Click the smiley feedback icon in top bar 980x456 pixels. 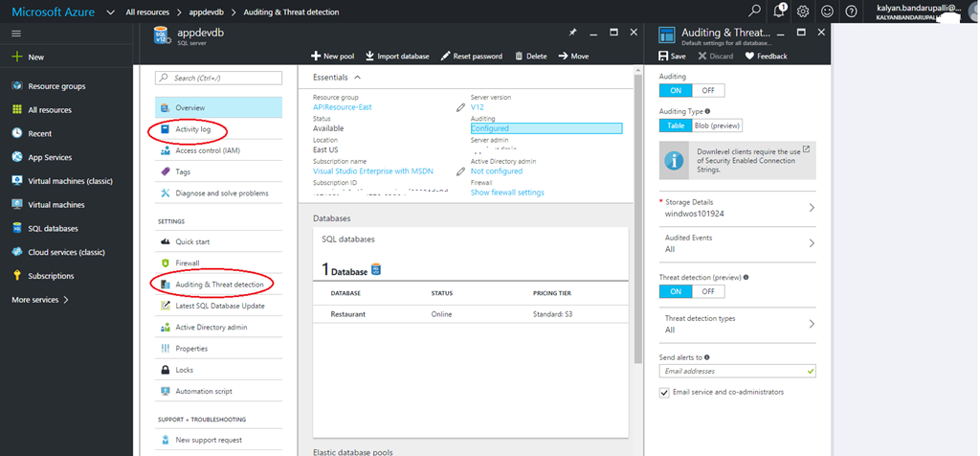pos(827,11)
